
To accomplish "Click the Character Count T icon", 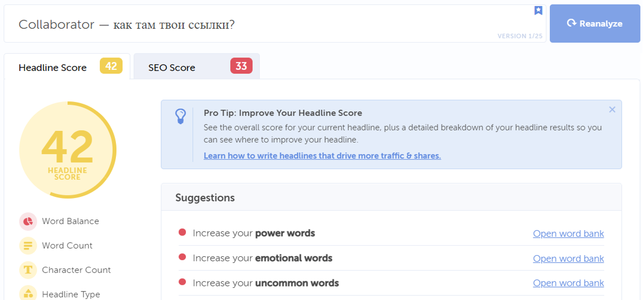I will pyautogui.click(x=28, y=270).
